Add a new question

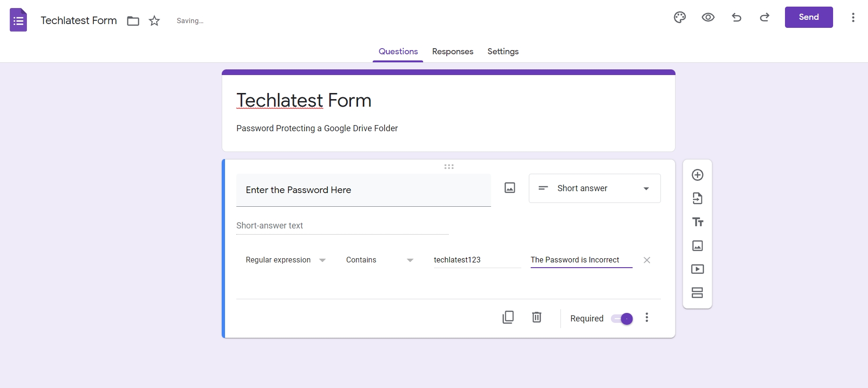(698, 175)
